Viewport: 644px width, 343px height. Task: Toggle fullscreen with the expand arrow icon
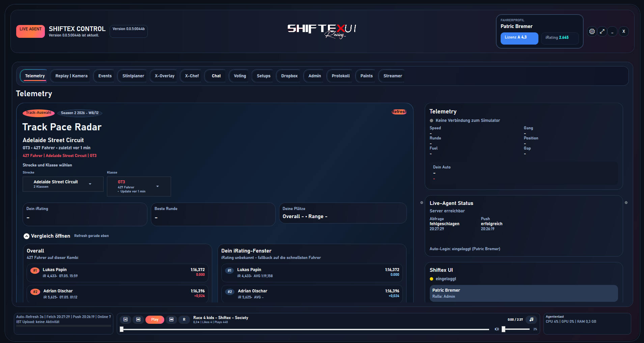602,31
